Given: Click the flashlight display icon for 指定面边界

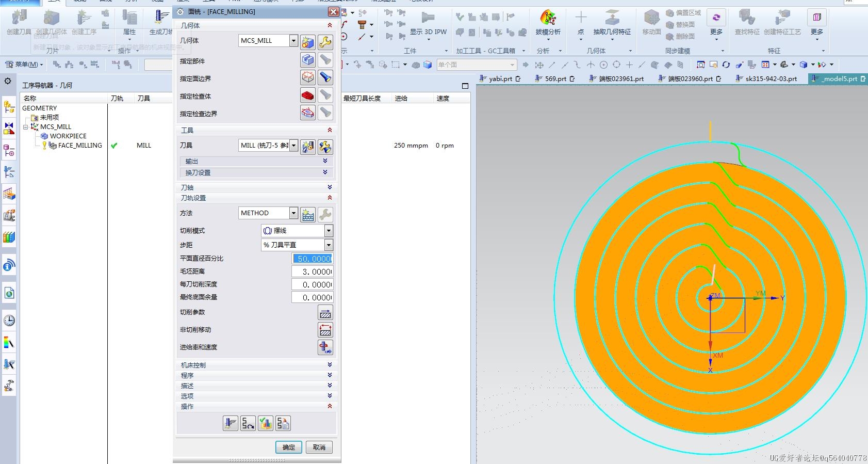Looking at the screenshot, I should coord(325,77).
